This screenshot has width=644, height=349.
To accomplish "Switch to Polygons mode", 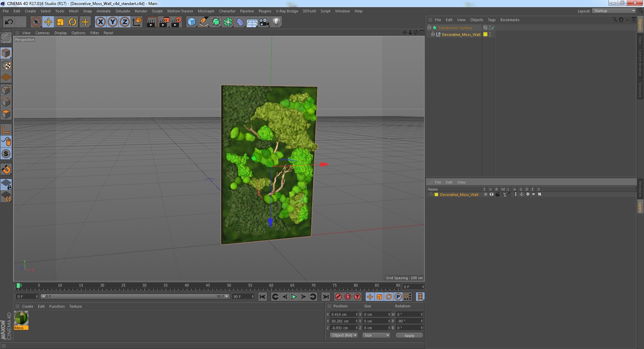I will tap(6, 114).
